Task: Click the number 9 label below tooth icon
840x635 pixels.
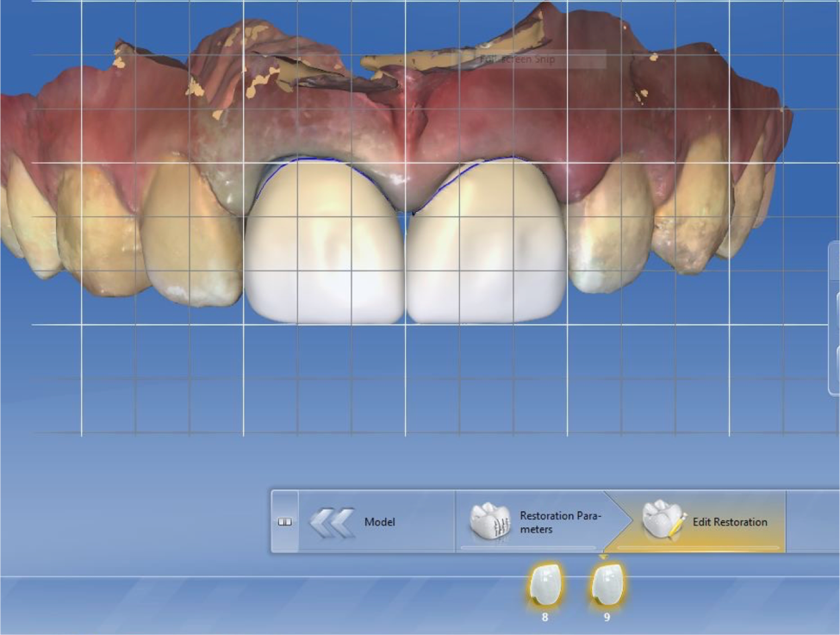Action: coord(607,617)
